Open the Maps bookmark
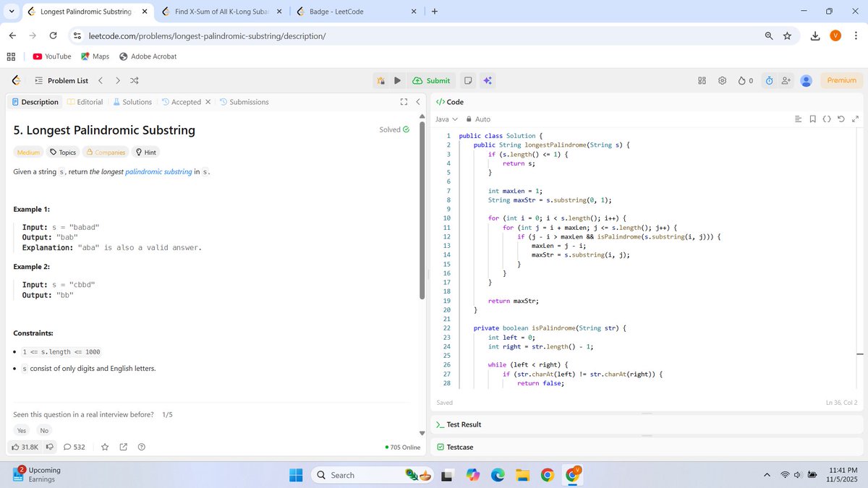This screenshot has height=488, width=868. (x=95, y=56)
